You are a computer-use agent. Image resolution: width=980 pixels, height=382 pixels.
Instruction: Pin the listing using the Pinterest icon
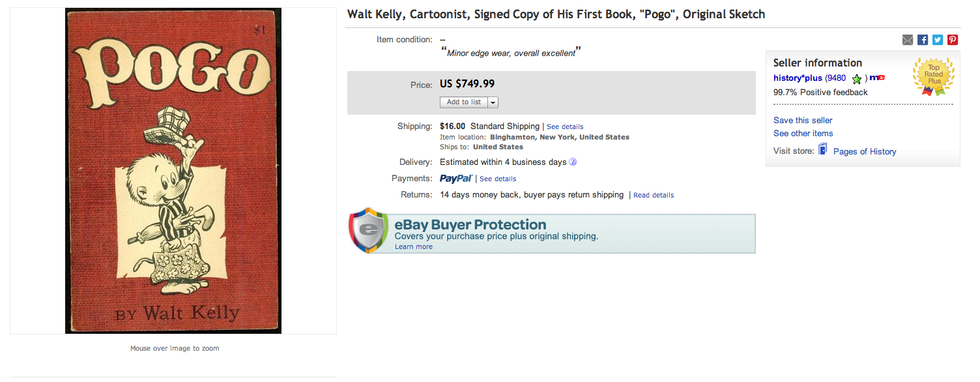[952, 40]
